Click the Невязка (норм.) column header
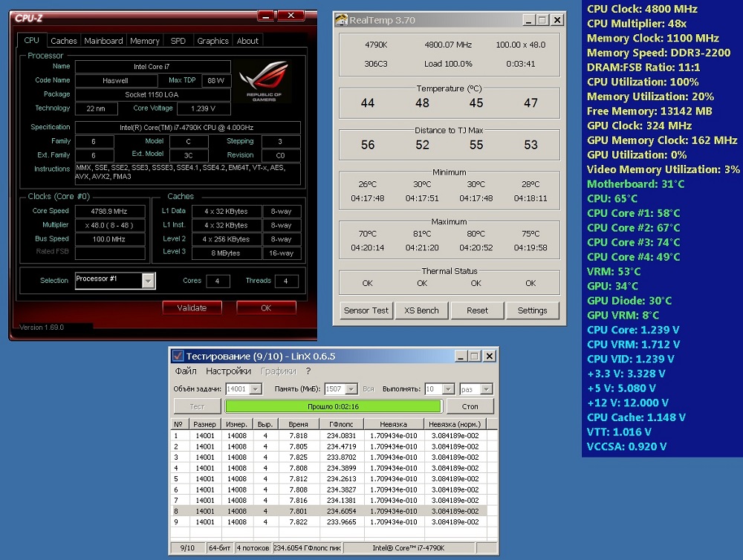743x560 pixels. [x=455, y=424]
